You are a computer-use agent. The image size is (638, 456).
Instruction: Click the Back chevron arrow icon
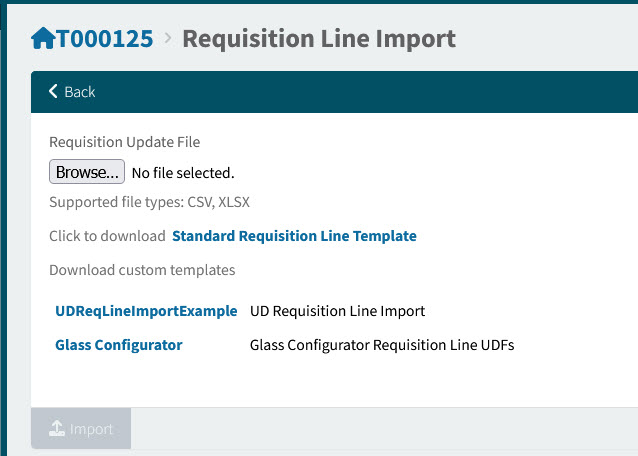pyautogui.click(x=53, y=91)
